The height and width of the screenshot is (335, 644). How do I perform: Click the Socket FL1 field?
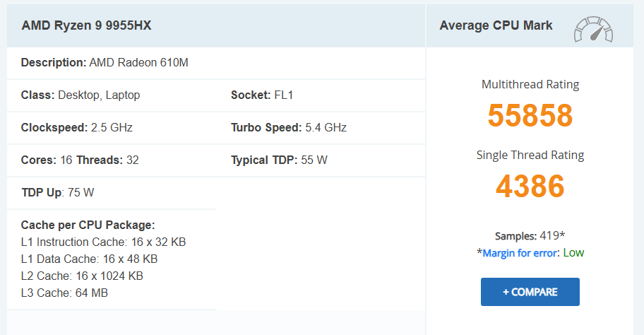pyautogui.click(x=261, y=95)
